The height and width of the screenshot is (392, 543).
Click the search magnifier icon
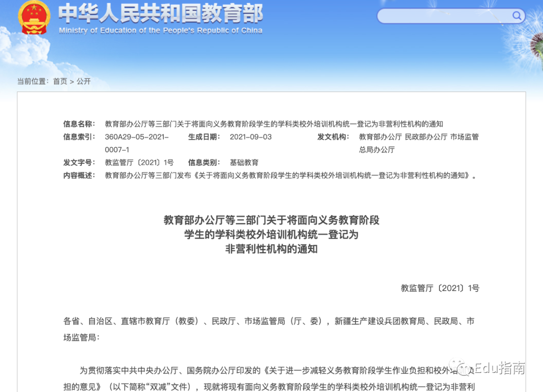tap(517, 16)
